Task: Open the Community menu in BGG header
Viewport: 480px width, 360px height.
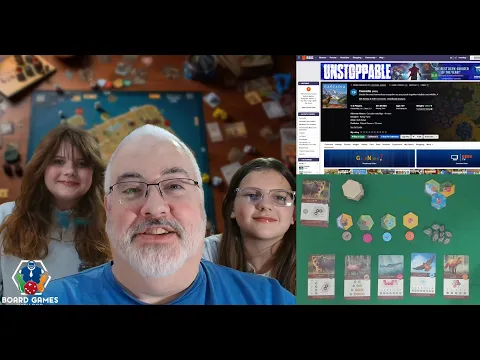Action: tap(370, 58)
